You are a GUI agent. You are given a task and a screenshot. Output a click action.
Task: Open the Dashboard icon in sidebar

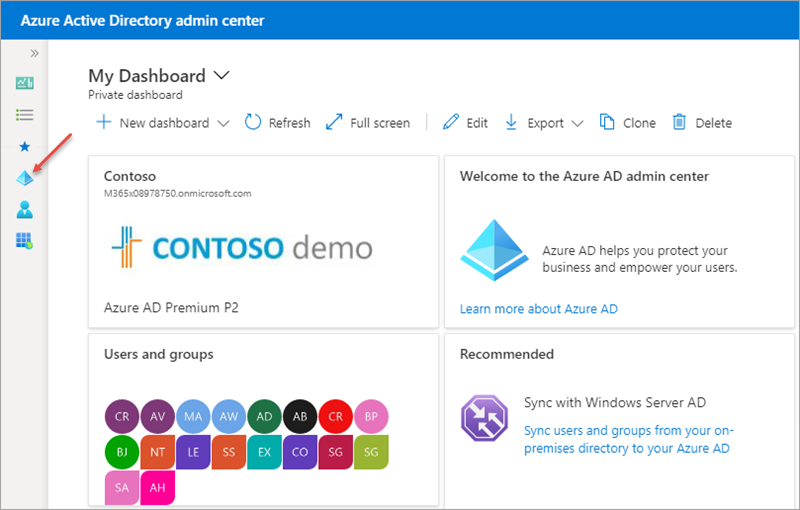pos(24,83)
